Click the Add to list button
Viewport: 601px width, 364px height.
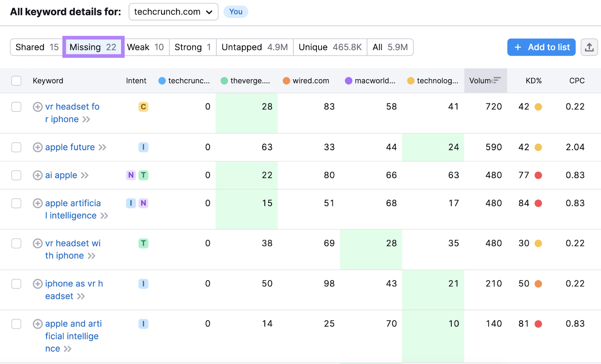(541, 47)
